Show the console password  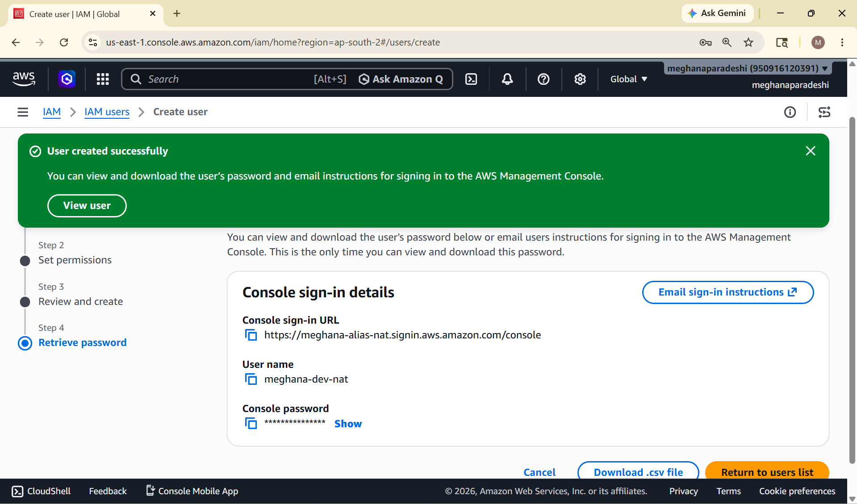pyautogui.click(x=348, y=424)
